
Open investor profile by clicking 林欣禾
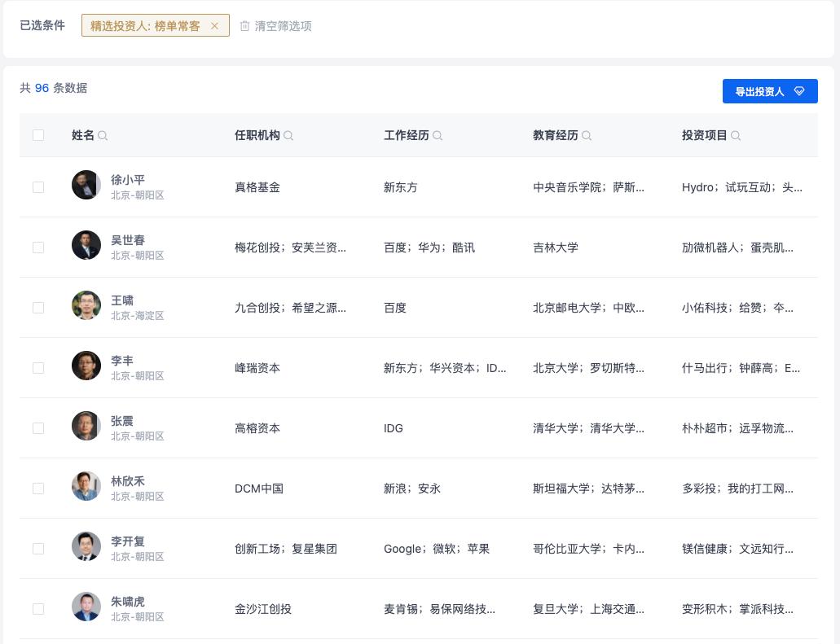(128, 481)
